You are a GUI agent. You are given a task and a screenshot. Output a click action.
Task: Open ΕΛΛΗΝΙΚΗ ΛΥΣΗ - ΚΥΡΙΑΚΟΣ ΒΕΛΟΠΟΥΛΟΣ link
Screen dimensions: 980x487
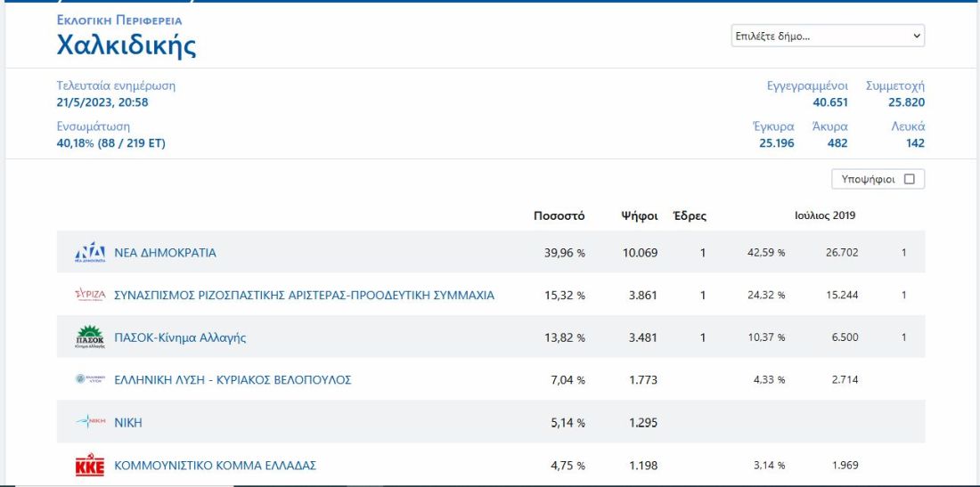click(x=233, y=379)
